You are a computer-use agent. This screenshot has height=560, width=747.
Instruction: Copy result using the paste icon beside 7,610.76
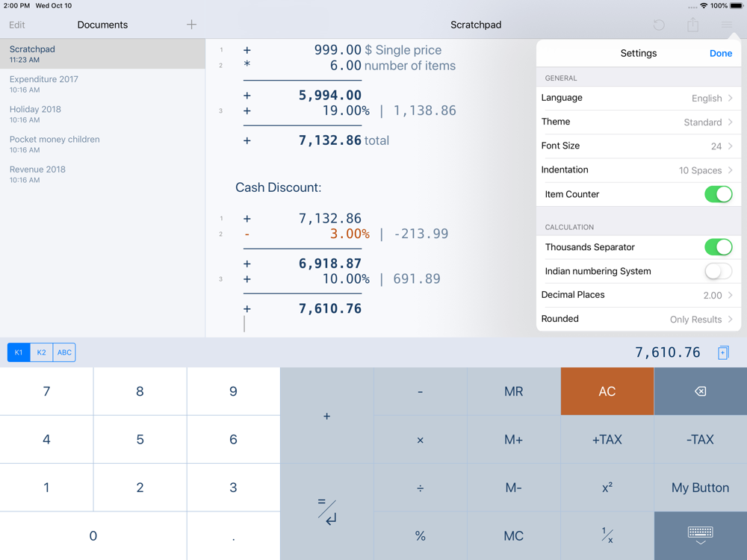pyautogui.click(x=722, y=352)
